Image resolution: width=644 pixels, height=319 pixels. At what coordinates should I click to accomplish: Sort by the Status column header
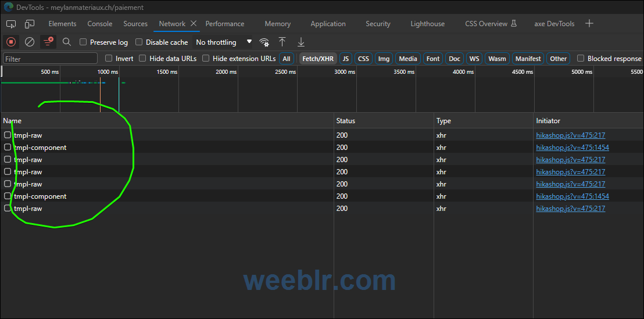[x=384, y=121]
